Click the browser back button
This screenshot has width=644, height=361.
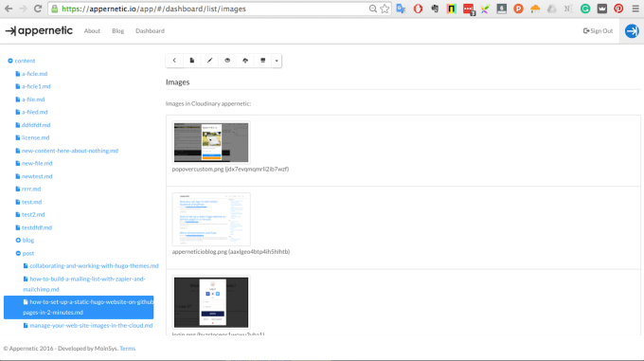[x=9, y=9]
